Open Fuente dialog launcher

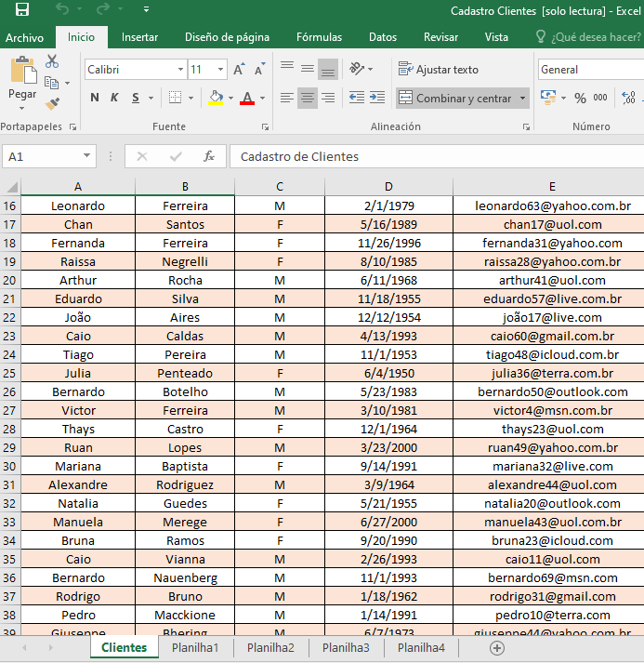click(265, 126)
